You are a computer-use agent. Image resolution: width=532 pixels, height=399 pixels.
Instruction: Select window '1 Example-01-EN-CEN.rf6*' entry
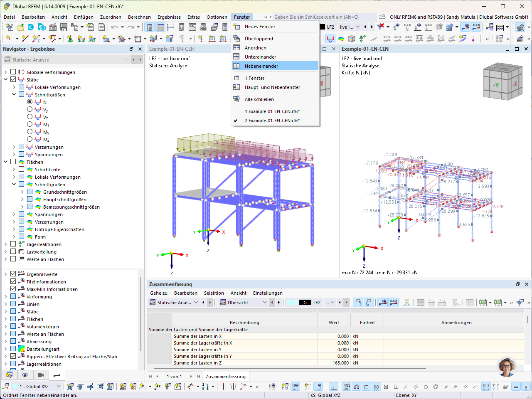pyautogui.click(x=275, y=111)
